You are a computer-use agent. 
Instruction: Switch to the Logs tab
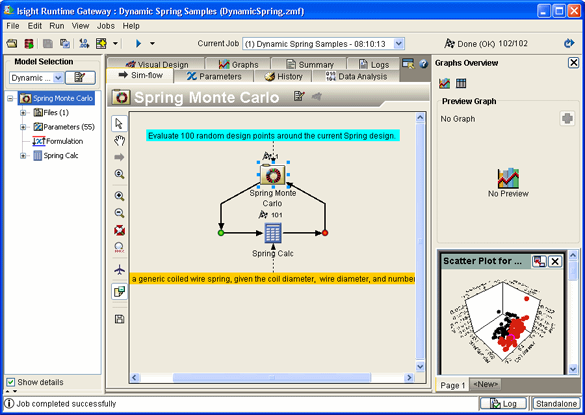(374, 65)
